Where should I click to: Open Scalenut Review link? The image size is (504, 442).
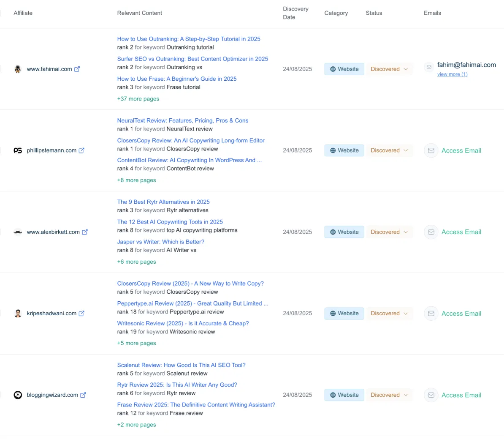(181, 365)
